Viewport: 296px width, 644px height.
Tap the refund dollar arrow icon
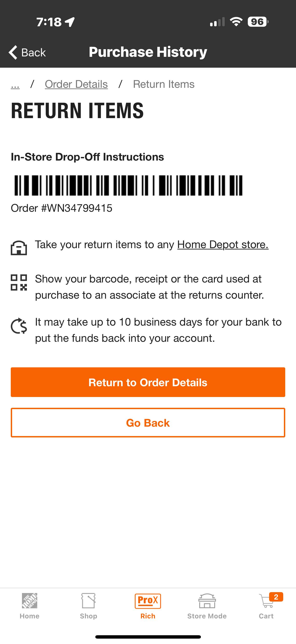point(19,326)
